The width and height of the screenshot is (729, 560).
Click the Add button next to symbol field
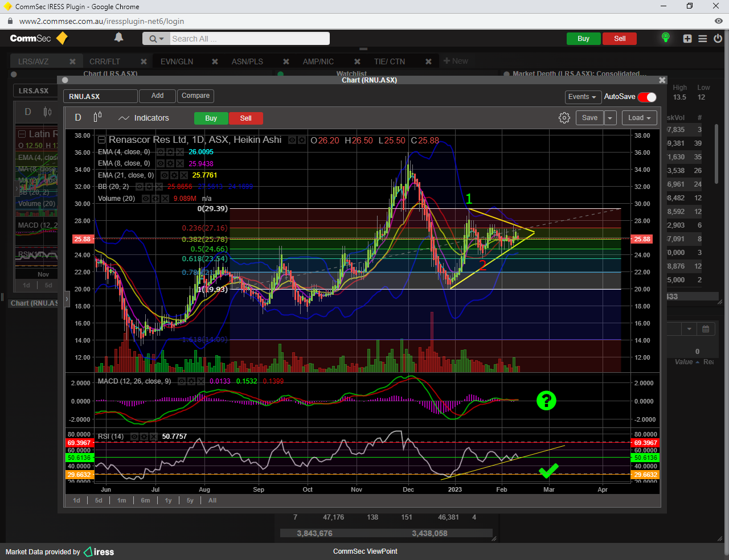click(158, 96)
